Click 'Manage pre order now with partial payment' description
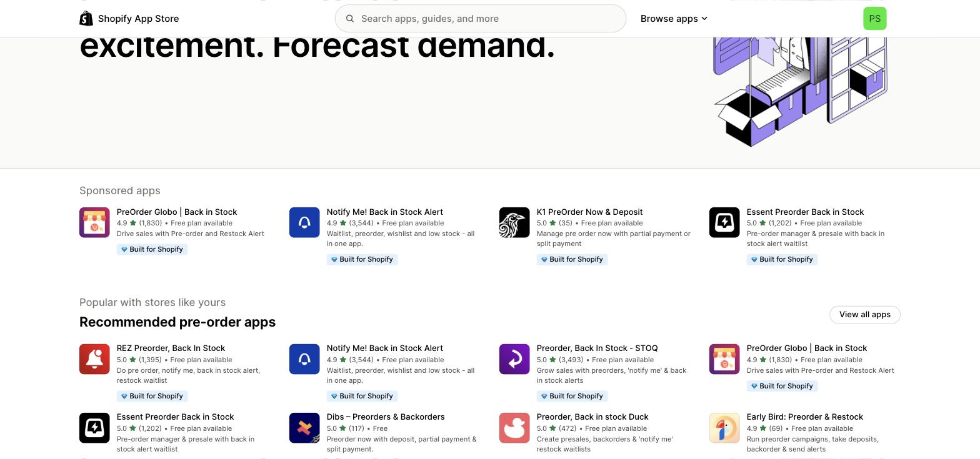Screen dimensions: 980x459 click(614, 239)
